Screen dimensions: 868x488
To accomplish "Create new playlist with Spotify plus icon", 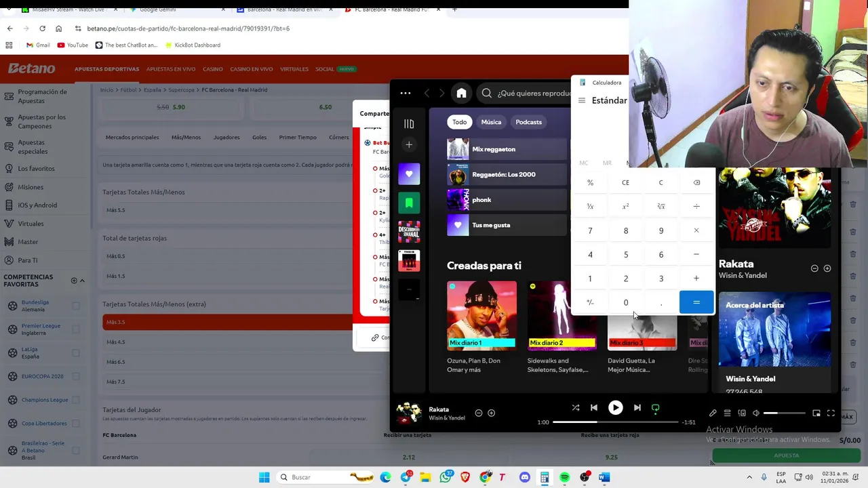I will (409, 144).
